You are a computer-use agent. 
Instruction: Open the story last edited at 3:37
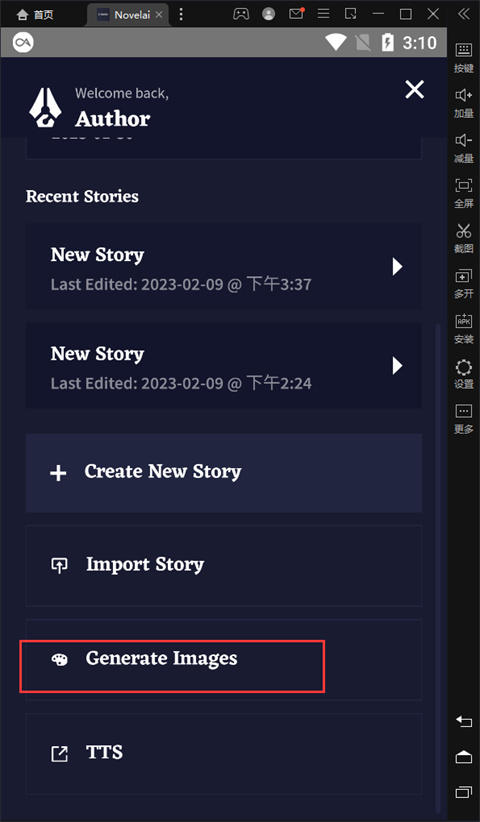(224, 266)
